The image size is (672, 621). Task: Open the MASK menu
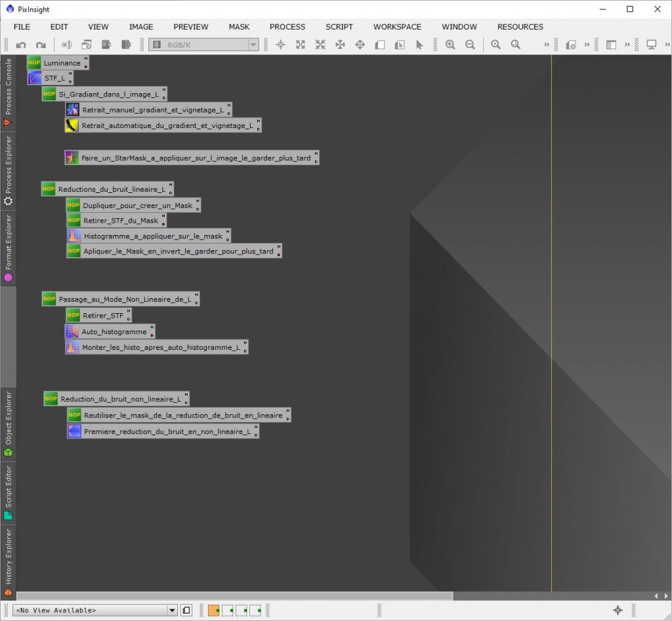pyautogui.click(x=239, y=26)
